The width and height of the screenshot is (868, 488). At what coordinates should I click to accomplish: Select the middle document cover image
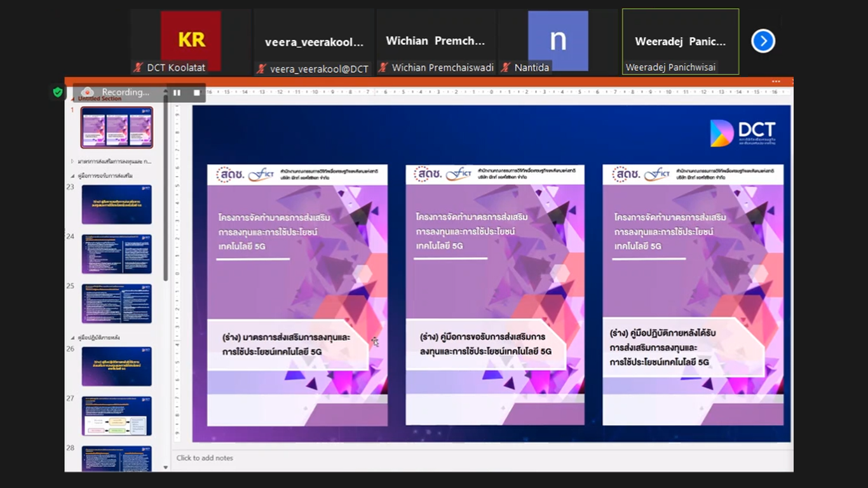(x=495, y=295)
